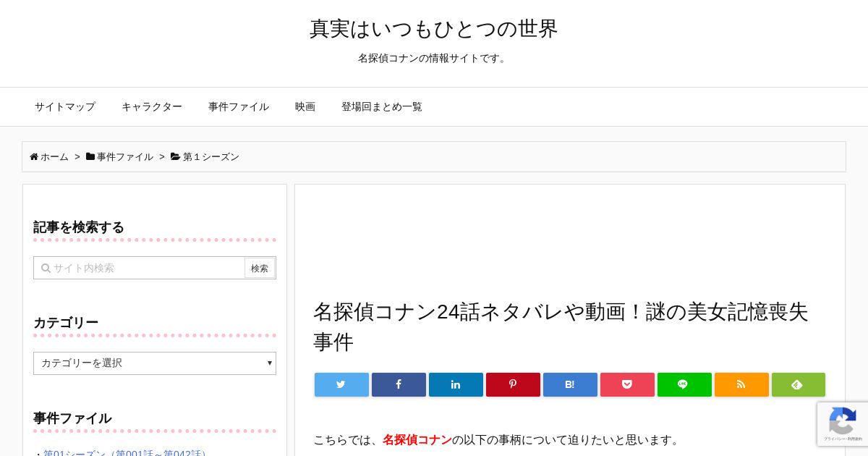Share the article via LINE
The height and width of the screenshot is (456, 868).
pyautogui.click(x=684, y=384)
